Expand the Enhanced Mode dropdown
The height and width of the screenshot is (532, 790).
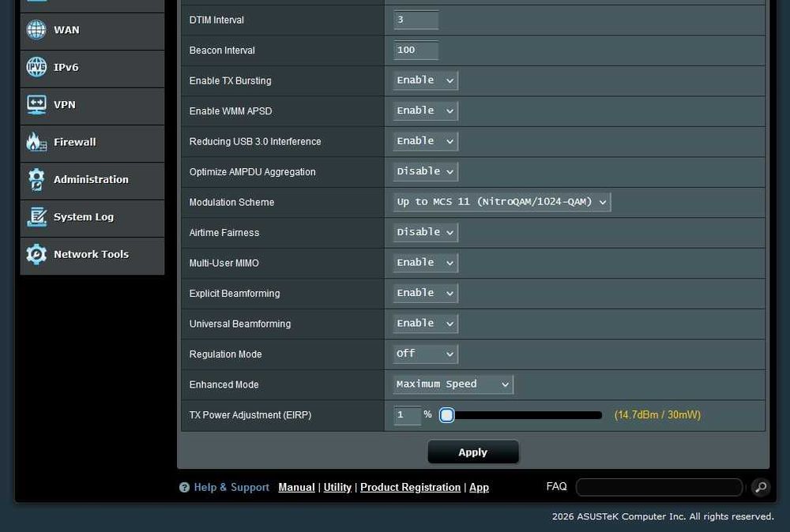pyautogui.click(x=453, y=384)
